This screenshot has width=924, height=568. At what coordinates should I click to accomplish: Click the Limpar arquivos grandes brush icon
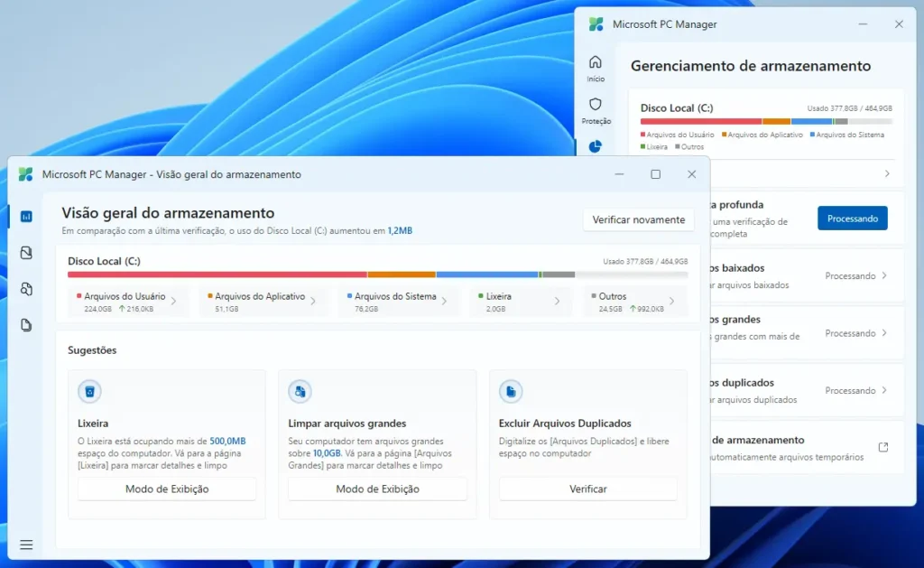300,391
